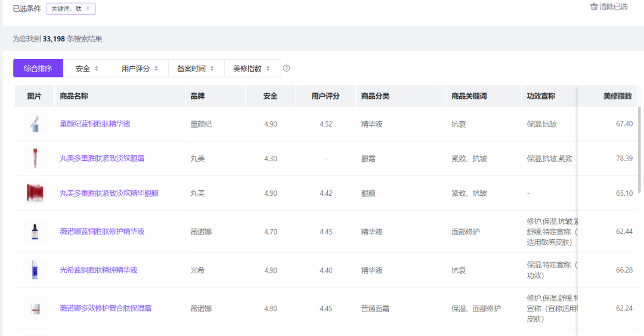Click the vertical scrollbar of results table
Viewport: 644px width, 336px height.
point(640,149)
